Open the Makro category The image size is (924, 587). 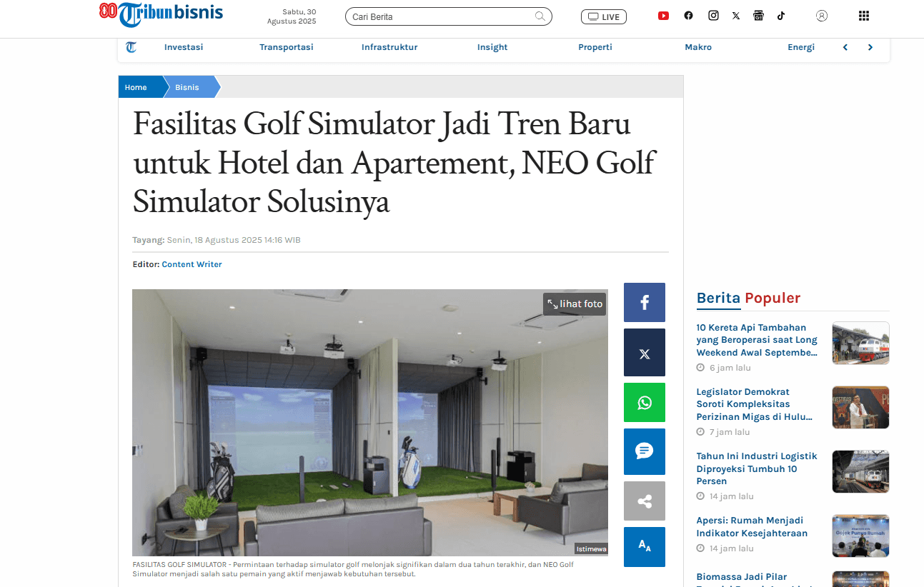698,47
